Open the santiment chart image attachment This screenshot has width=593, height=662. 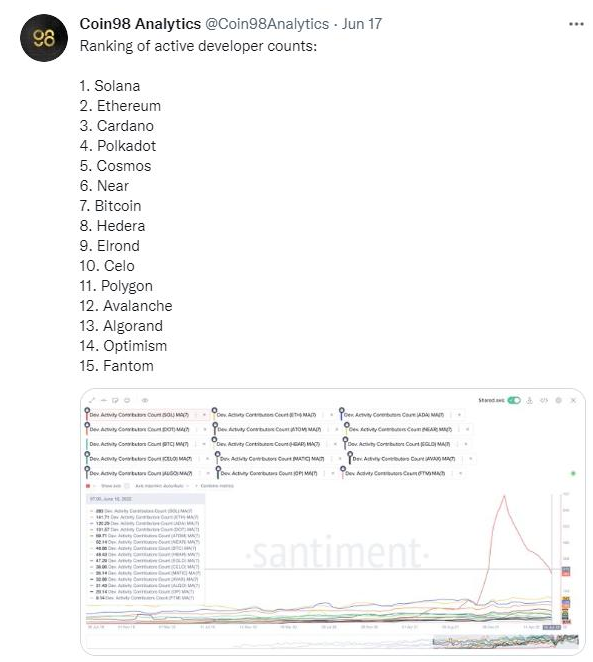tap(333, 522)
